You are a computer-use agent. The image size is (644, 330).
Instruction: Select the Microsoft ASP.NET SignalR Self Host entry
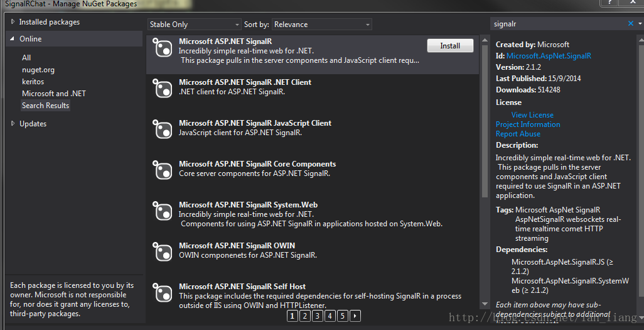pyautogui.click(x=313, y=294)
